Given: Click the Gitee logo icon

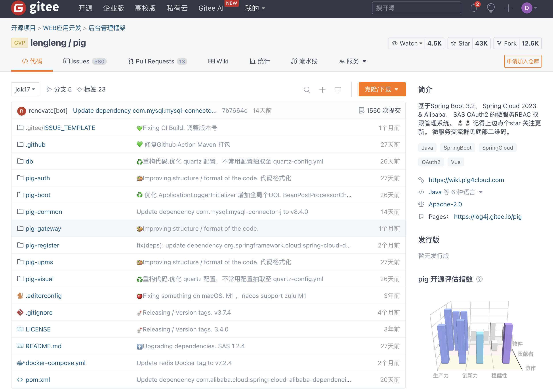Looking at the screenshot, I should [x=18, y=8].
